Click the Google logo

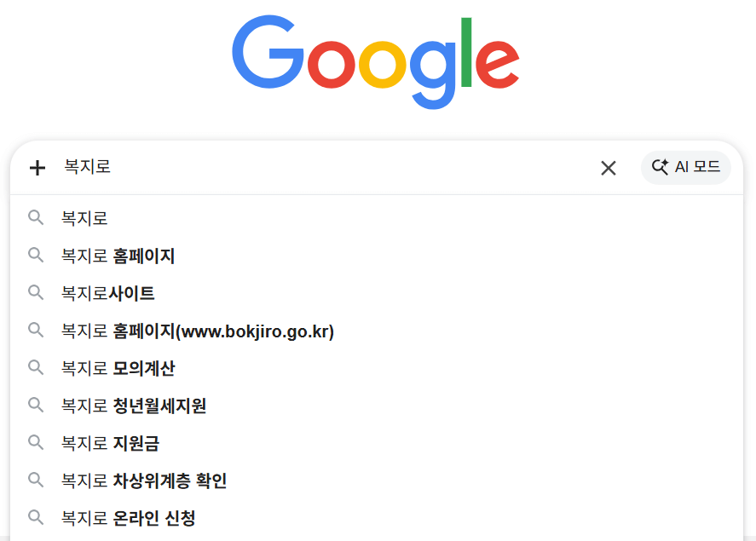(x=378, y=61)
